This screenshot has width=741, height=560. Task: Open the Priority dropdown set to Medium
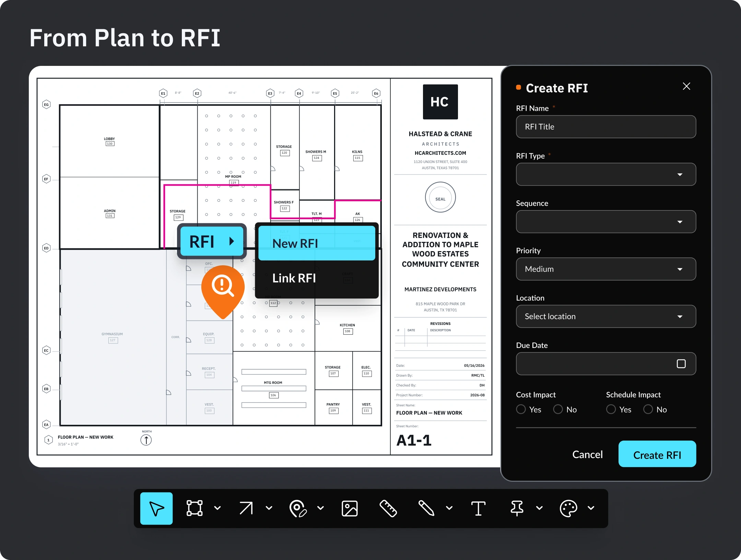606,269
